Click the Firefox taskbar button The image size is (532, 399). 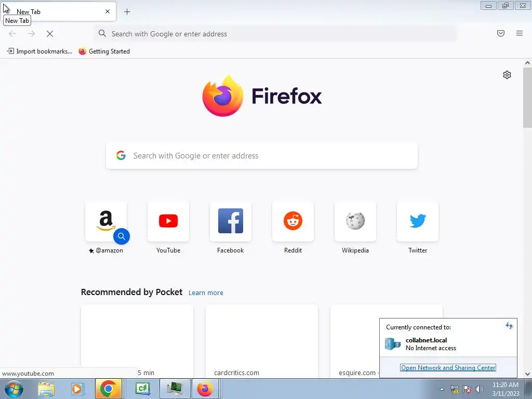[x=205, y=389]
